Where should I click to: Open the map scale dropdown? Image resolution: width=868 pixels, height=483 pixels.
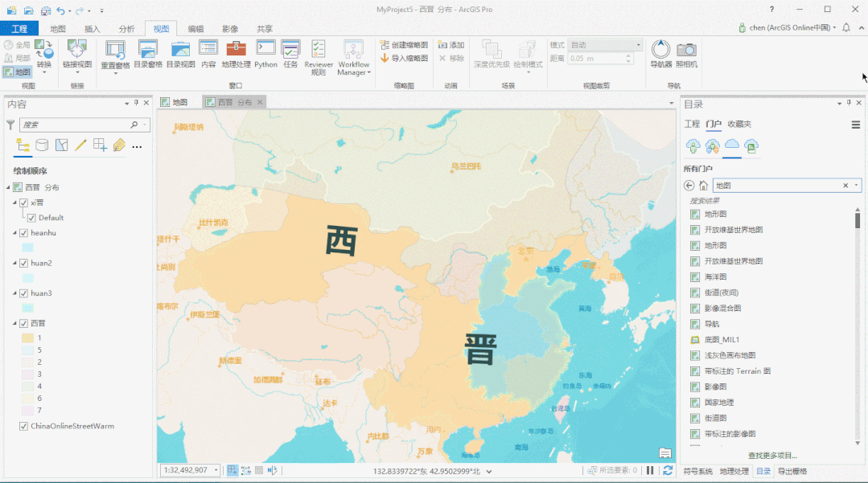[216, 470]
